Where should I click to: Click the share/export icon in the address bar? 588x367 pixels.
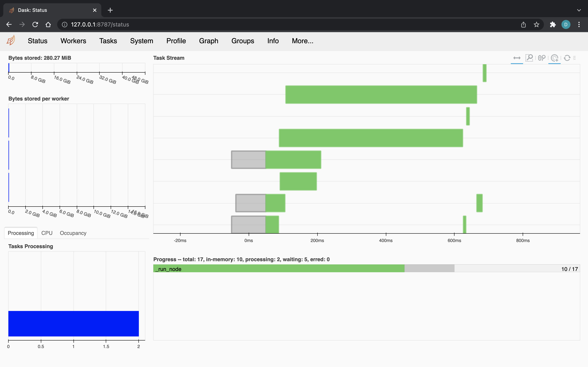(x=523, y=24)
